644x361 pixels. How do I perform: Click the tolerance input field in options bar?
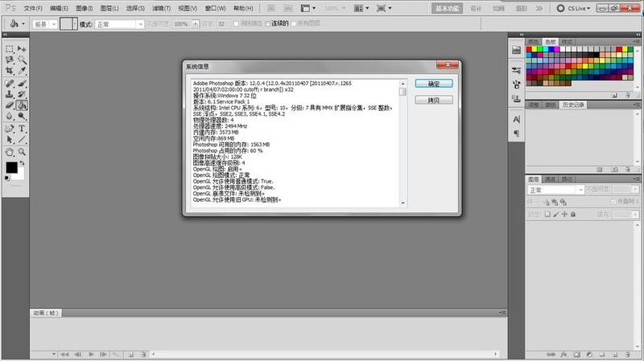[222, 24]
